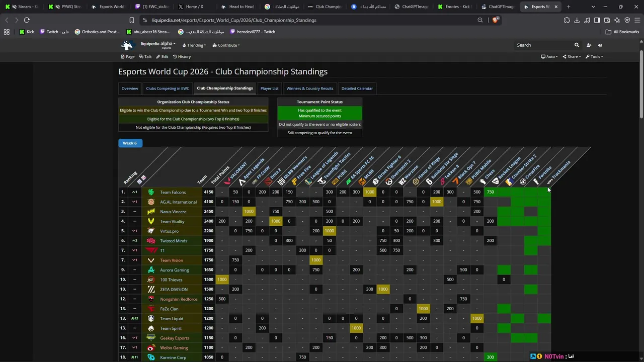This screenshot has height=362, width=644.
Task: Click Team Falcons total points 4150
Action: point(208,192)
